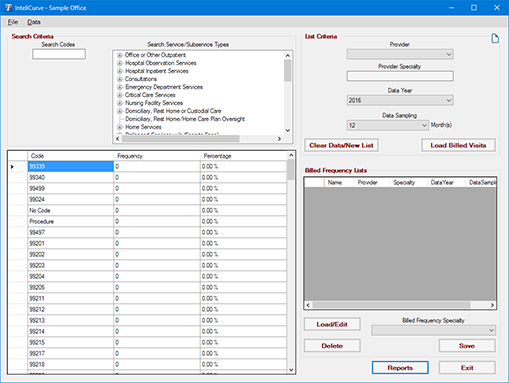
Task: Click the Exit button
Action: 467,368
